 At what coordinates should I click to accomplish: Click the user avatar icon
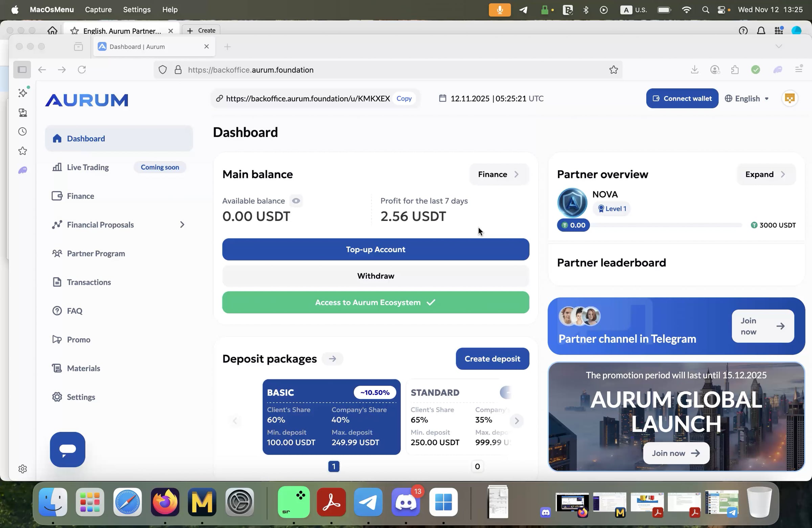[x=789, y=98]
